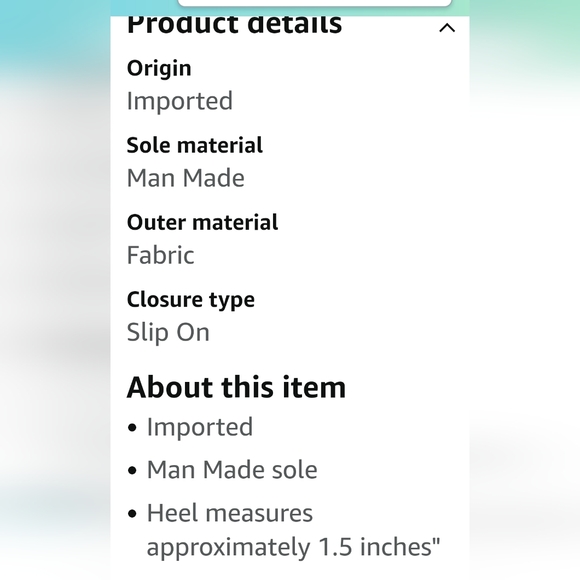Screen dimensions: 580x580
Task: Click the Imported bullet point text
Action: (x=200, y=427)
